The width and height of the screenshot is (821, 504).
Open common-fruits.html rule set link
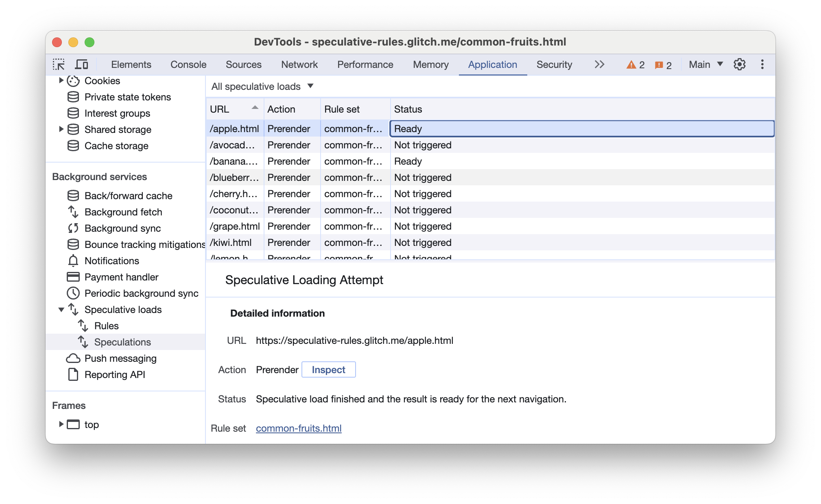coord(299,428)
